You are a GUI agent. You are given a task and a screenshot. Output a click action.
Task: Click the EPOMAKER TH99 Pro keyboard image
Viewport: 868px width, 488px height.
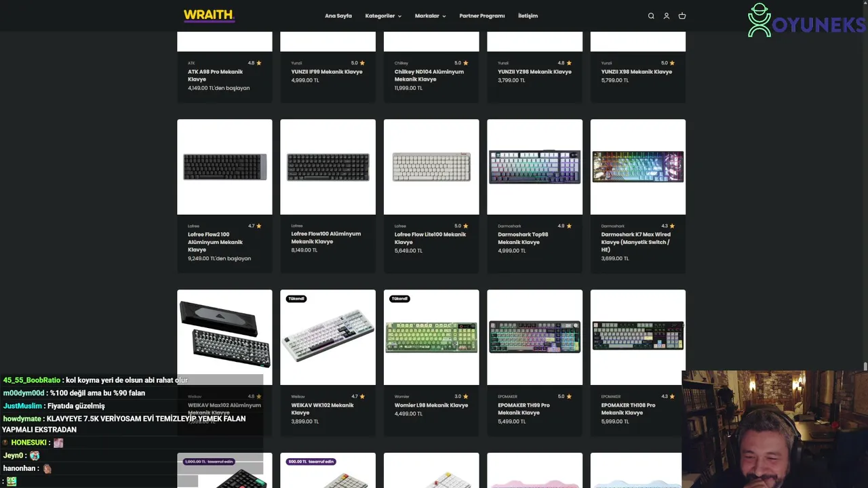(534, 338)
